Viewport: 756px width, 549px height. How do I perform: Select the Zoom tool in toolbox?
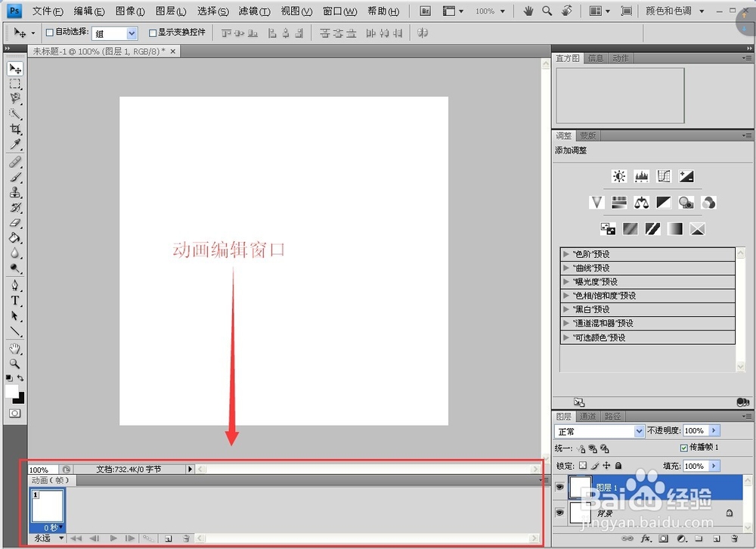pos(15,363)
